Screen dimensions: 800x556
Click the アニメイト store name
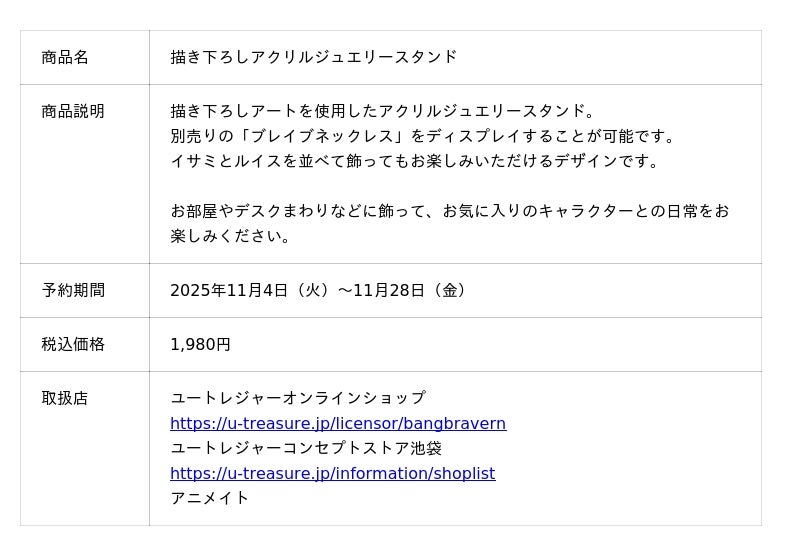(x=209, y=499)
